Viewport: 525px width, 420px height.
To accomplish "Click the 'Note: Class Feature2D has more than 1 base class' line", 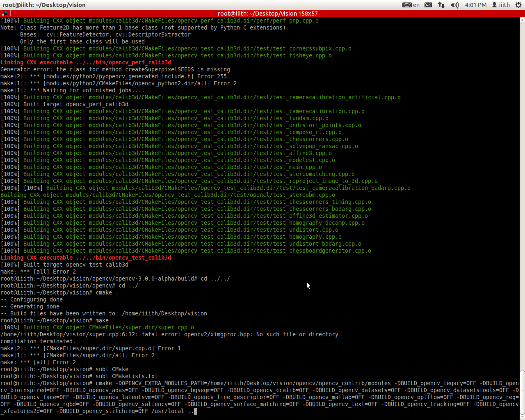I will [x=143, y=27].
